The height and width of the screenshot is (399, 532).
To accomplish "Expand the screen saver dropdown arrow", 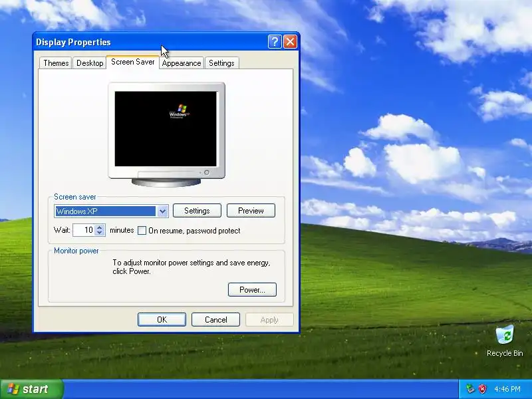I will point(162,211).
